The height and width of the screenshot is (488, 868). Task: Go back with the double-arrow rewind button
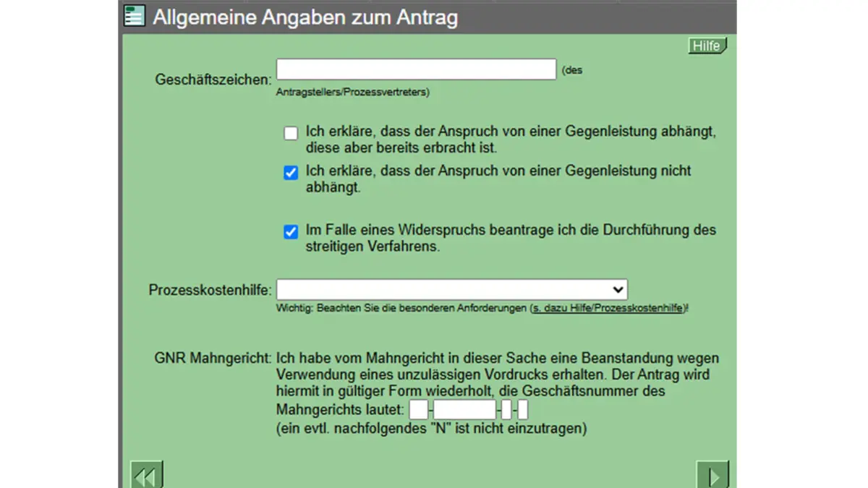pos(147,475)
